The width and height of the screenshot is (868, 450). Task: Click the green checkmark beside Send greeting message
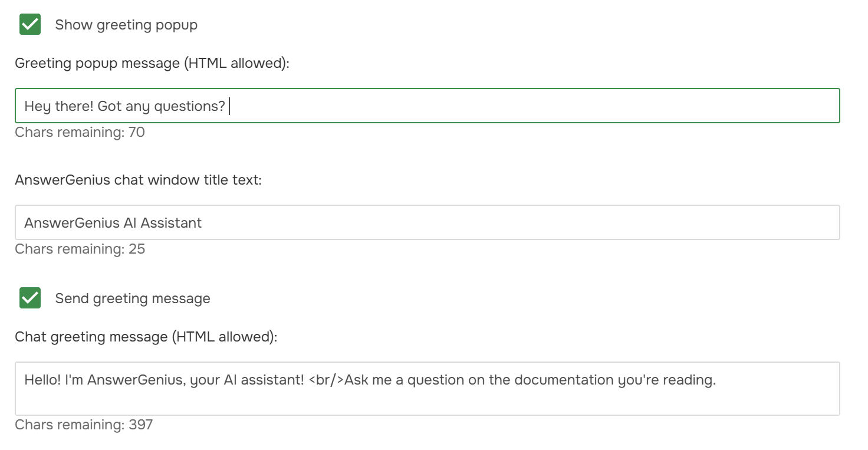click(29, 298)
